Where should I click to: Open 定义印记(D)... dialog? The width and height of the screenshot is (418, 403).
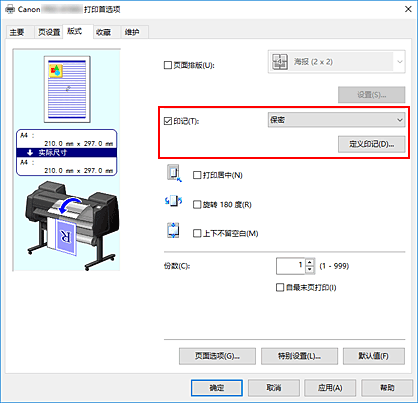click(x=372, y=144)
